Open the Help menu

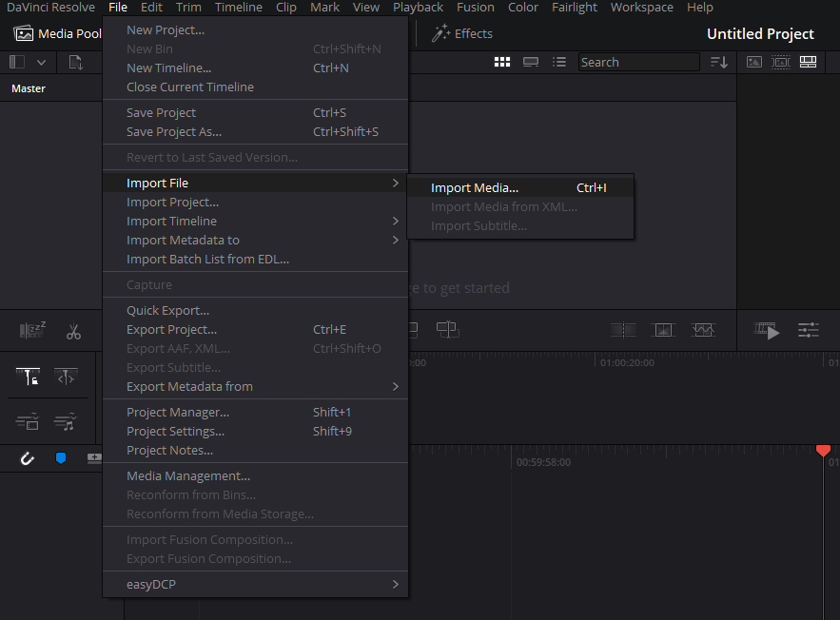[x=699, y=8]
